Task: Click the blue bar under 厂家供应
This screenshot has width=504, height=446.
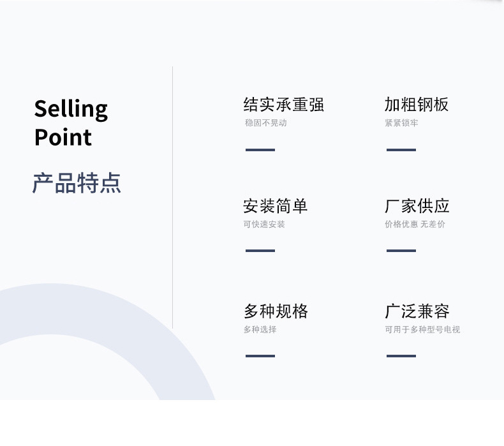Action: point(401,251)
